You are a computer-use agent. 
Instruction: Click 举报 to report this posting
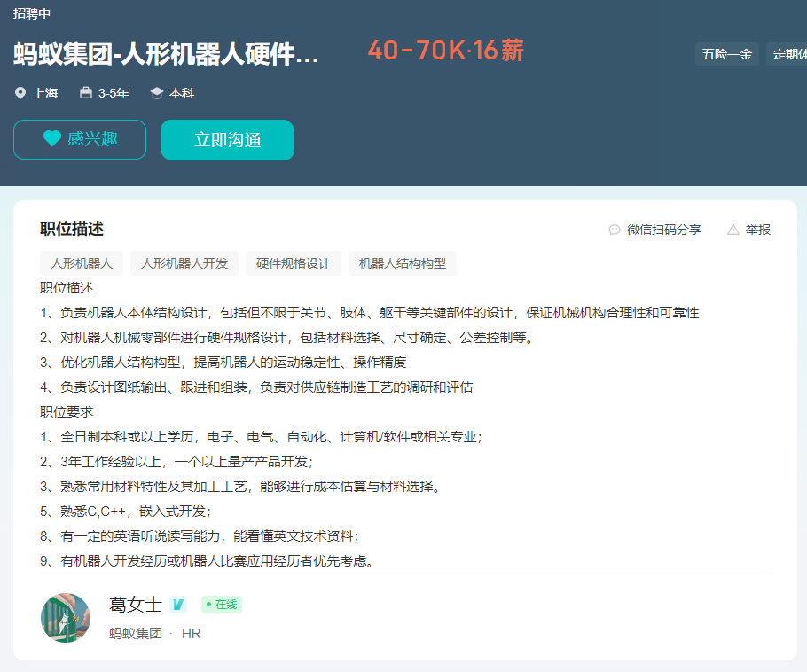pyautogui.click(x=759, y=229)
